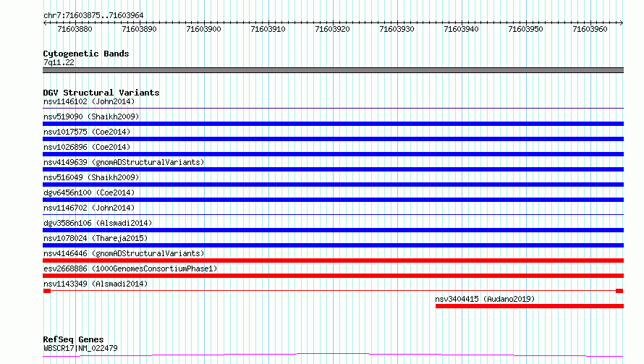Click the short red bar of nsv3404415

click(530, 306)
